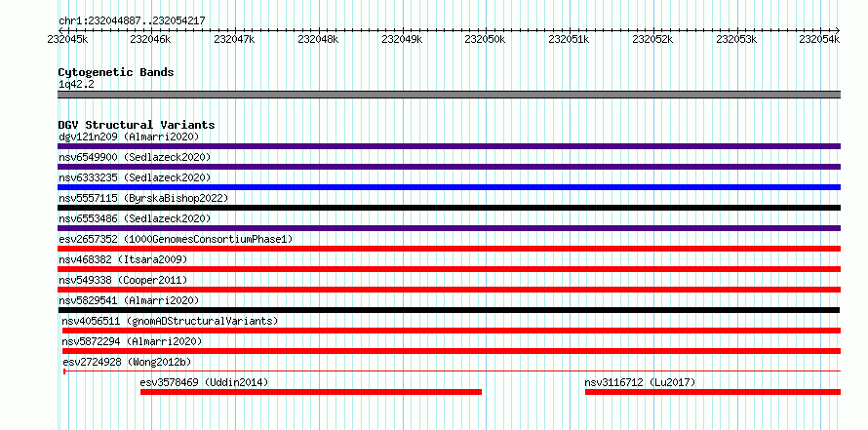
Task: Open the nsv468382 (Itsara2009) label
Action: pyautogui.click(x=123, y=259)
